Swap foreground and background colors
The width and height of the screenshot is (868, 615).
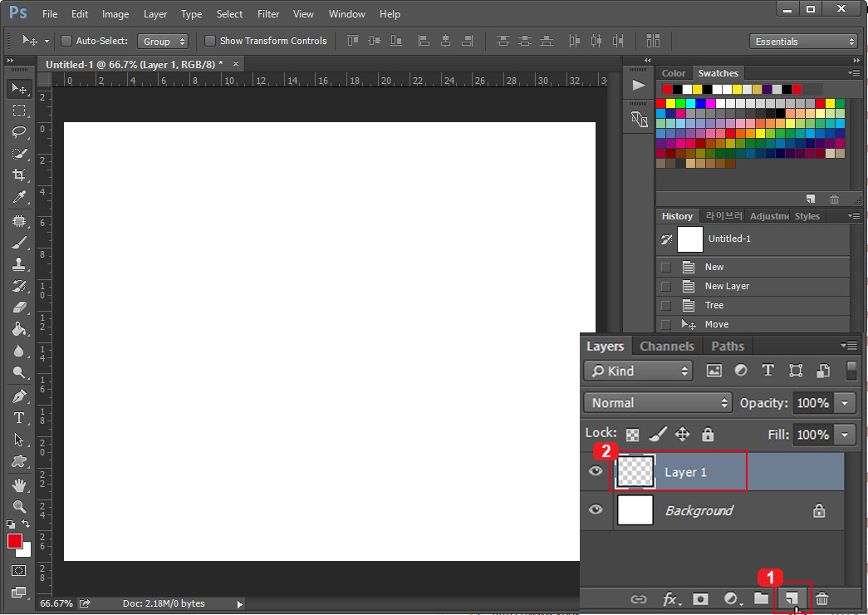[x=26, y=524]
